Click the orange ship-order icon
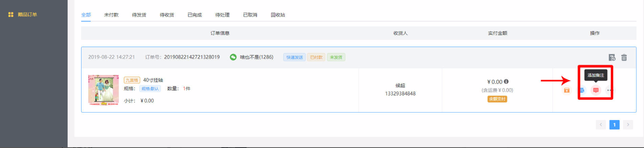Image resolution: width=644 pixels, height=148 pixels. [566, 90]
